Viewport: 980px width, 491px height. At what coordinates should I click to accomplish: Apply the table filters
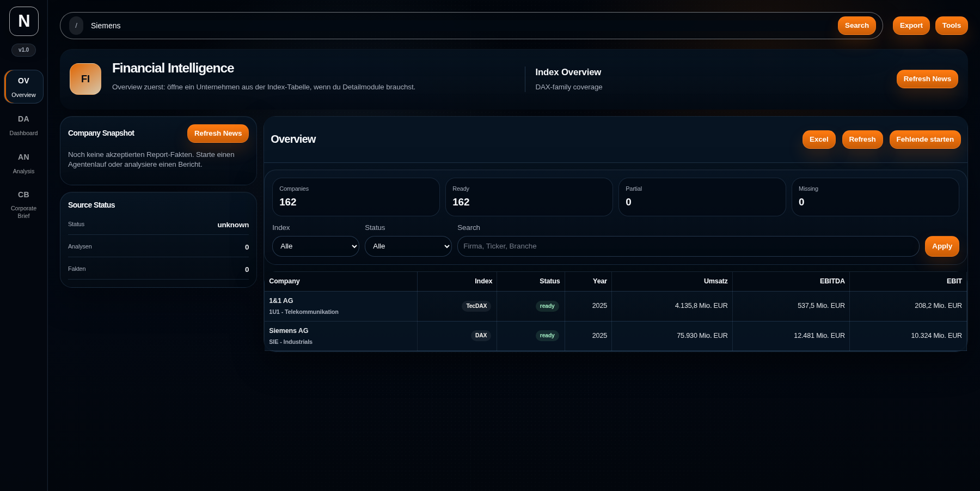tap(942, 246)
